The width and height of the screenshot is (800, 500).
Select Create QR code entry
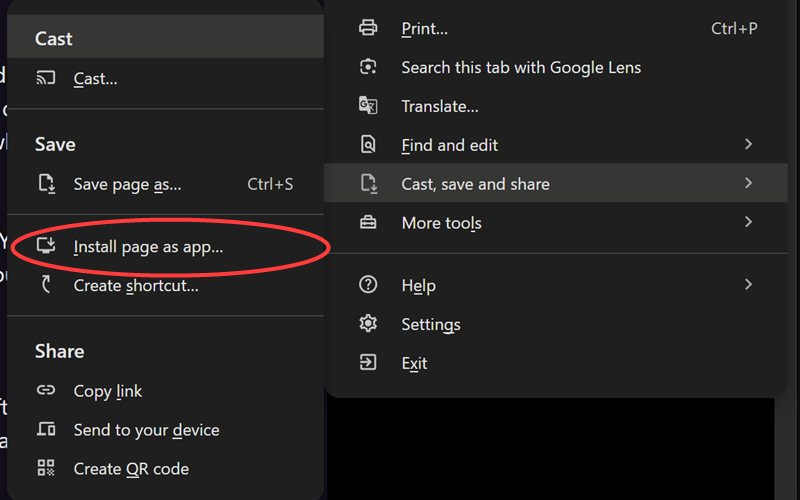pyautogui.click(x=165, y=468)
